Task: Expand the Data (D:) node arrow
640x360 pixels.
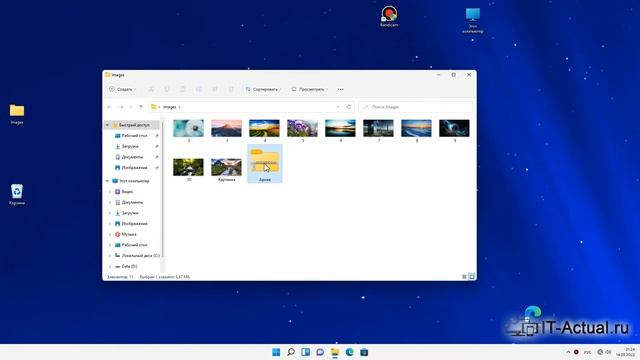Action: (110, 266)
